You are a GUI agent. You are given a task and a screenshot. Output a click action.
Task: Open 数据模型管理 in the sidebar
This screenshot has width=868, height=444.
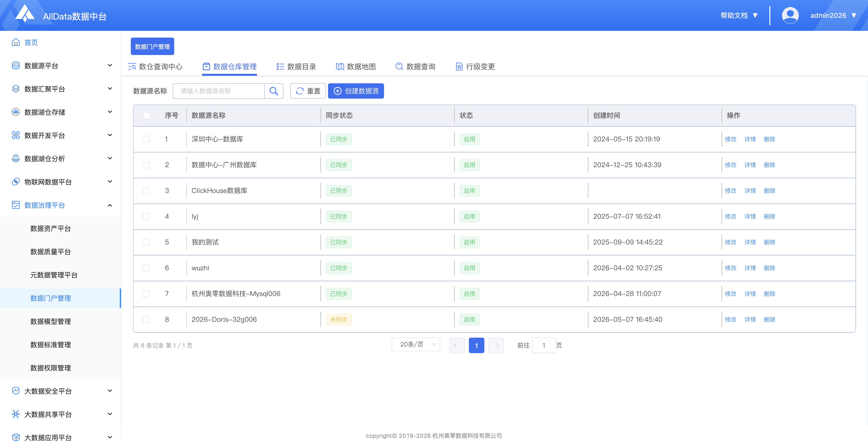pyautogui.click(x=51, y=321)
